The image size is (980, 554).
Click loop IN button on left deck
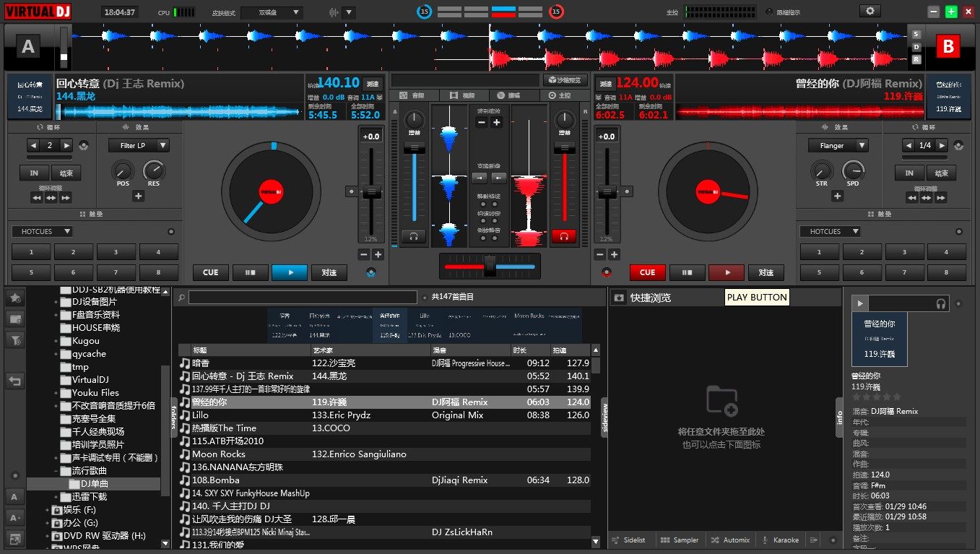tap(34, 173)
